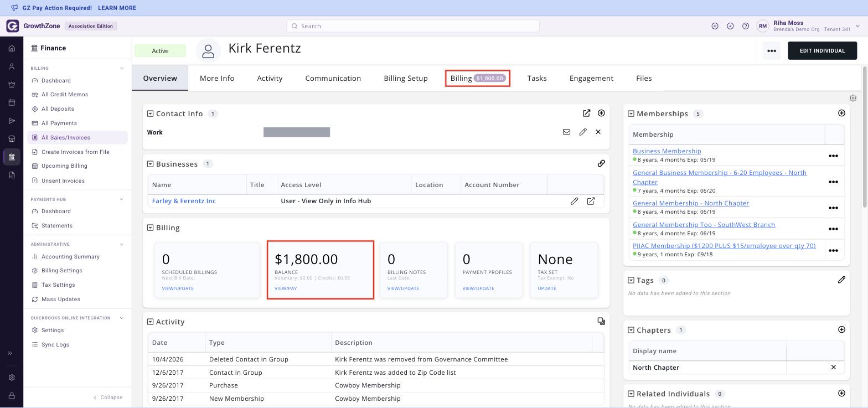Open the Billing $1,800.00 tab
This screenshot has height=408, width=868.
pyautogui.click(x=478, y=78)
